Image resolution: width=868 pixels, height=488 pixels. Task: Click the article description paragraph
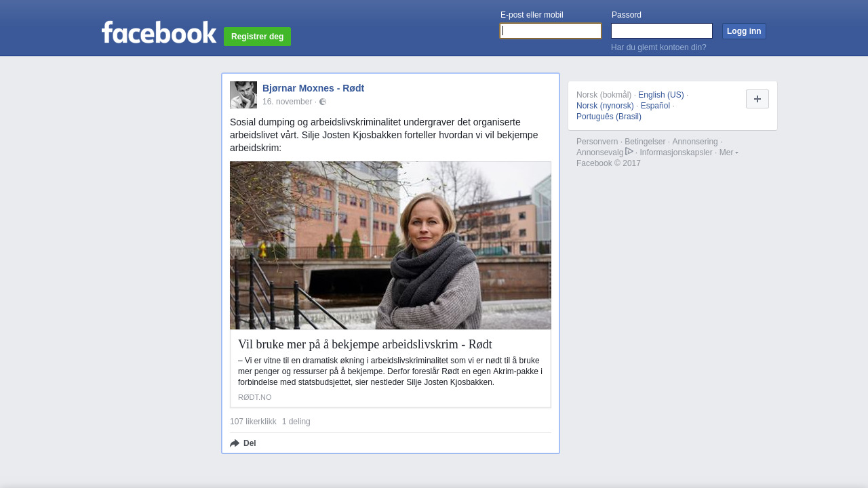point(390,371)
